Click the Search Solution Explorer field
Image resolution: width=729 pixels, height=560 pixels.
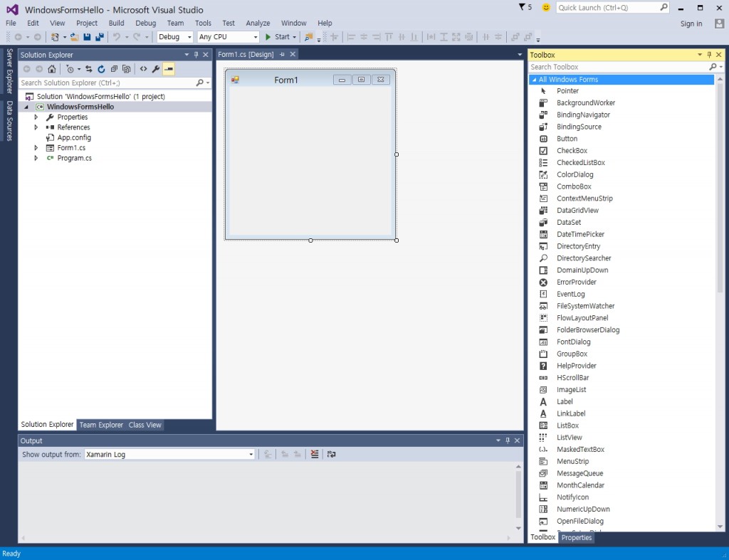point(108,83)
